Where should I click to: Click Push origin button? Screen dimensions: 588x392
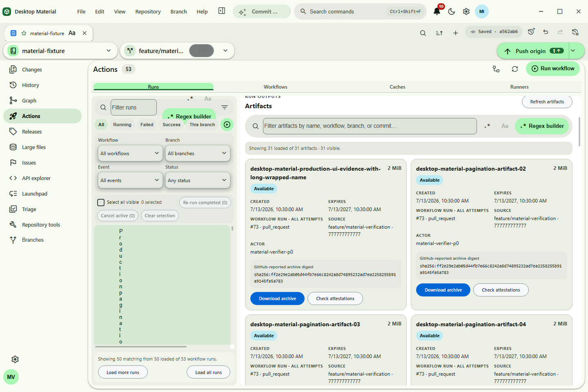click(x=533, y=51)
